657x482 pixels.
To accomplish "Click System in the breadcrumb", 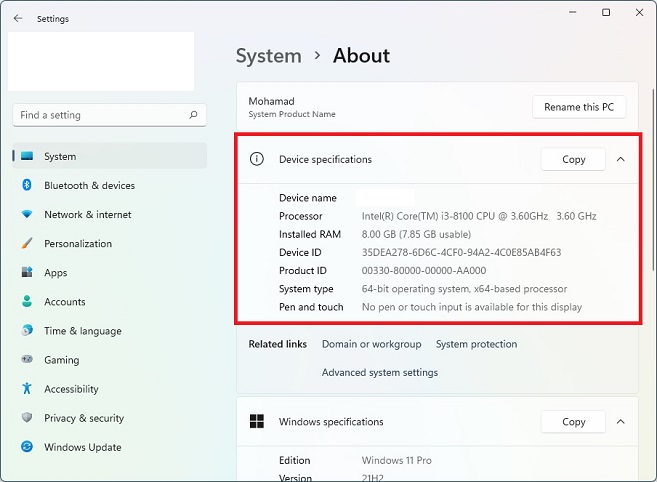I will [269, 56].
